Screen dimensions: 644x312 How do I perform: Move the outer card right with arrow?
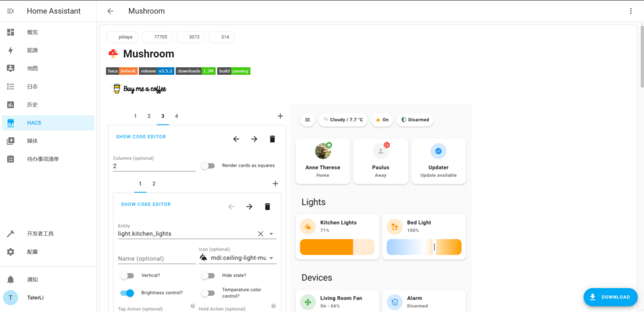pyautogui.click(x=254, y=139)
